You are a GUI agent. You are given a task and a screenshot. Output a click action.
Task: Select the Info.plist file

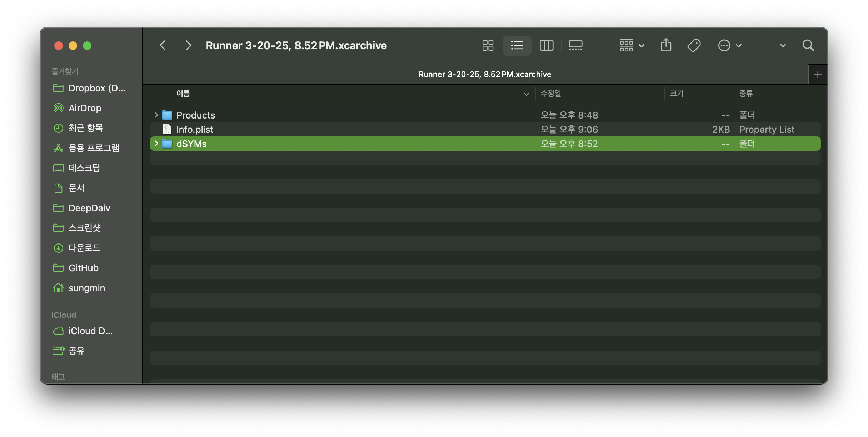point(195,129)
